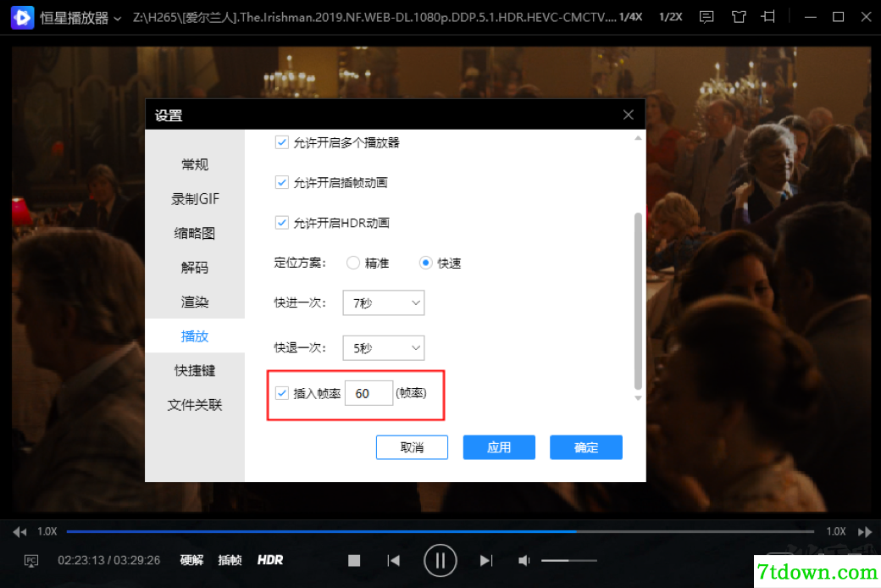Open the 快退一次 dropdown showing 5秒
The width and height of the screenshot is (881, 588).
384,348
